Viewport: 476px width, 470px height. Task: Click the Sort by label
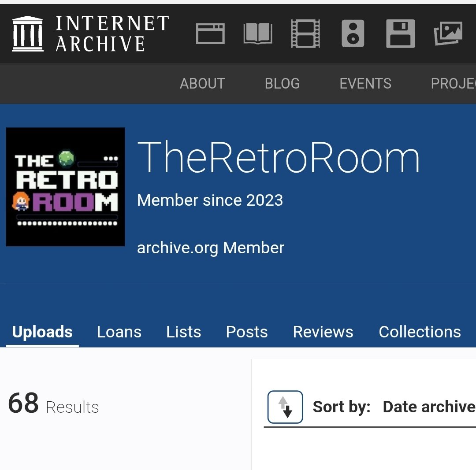(x=342, y=407)
